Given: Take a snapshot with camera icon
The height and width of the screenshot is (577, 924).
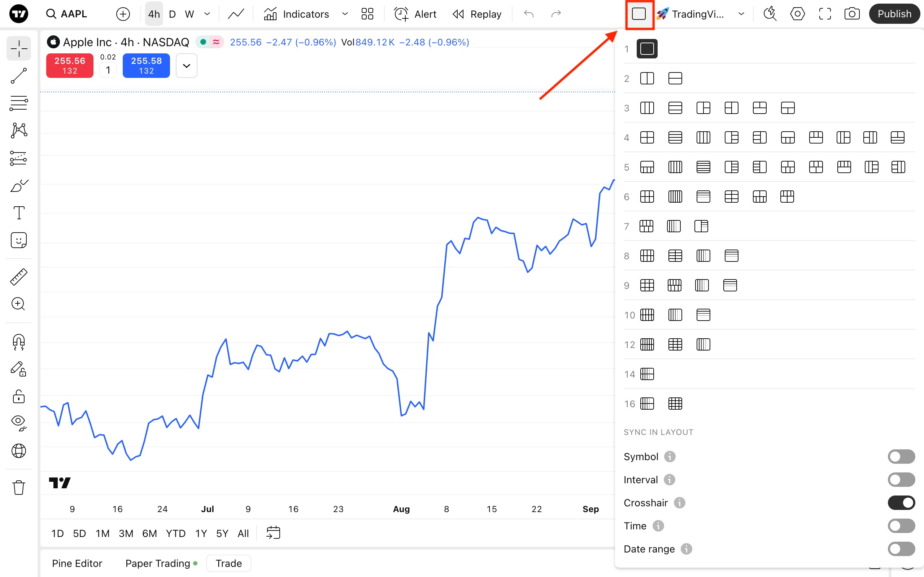Looking at the screenshot, I should pos(851,14).
